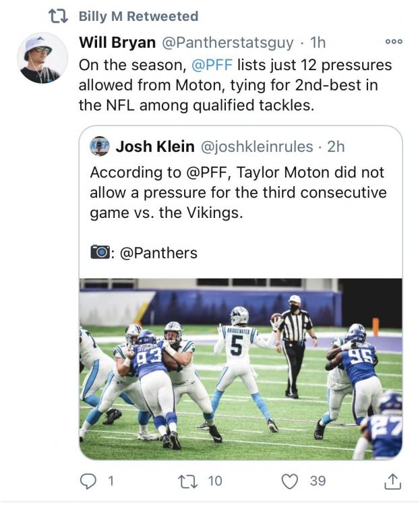
Task: Open the @Pantherstatsguy handle
Action: 227,43
